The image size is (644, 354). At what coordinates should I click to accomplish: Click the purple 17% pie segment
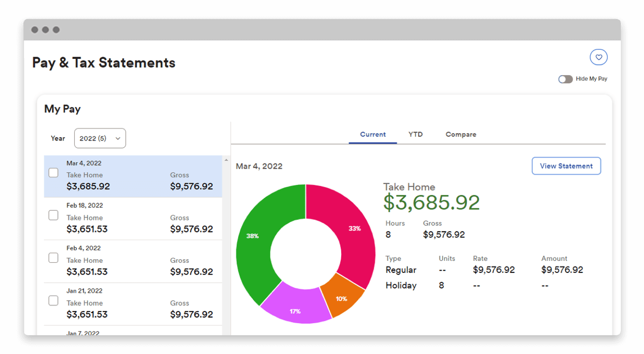(x=296, y=311)
